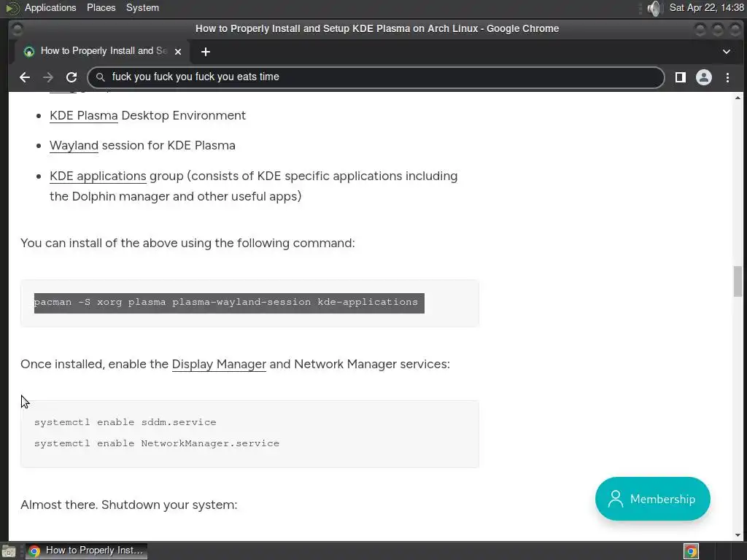Click the page vertical scrollbar thumb
The height and width of the screenshot is (560, 747).
(738, 281)
